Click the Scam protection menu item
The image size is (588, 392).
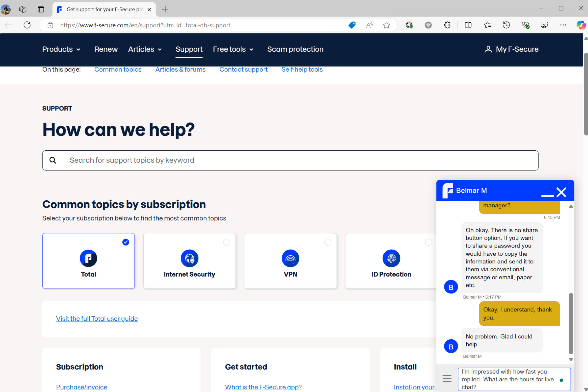click(296, 49)
